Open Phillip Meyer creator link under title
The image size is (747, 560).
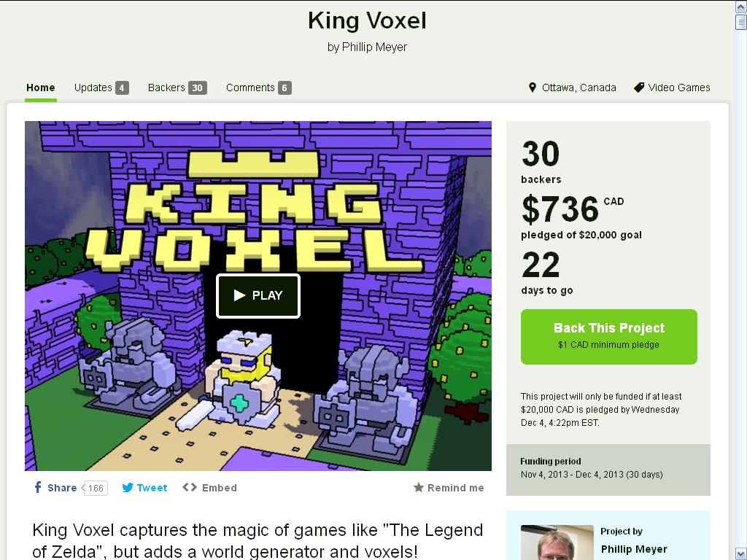click(x=374, y=47)
